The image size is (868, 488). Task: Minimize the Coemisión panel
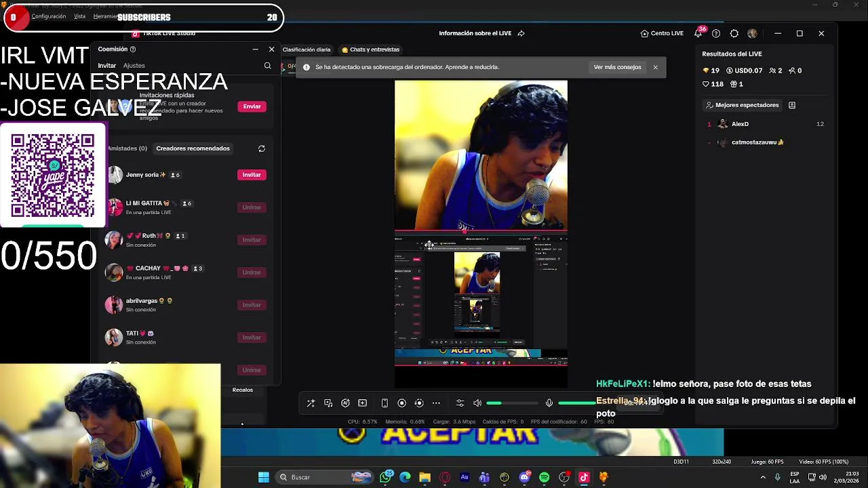(x=255, y=49)
